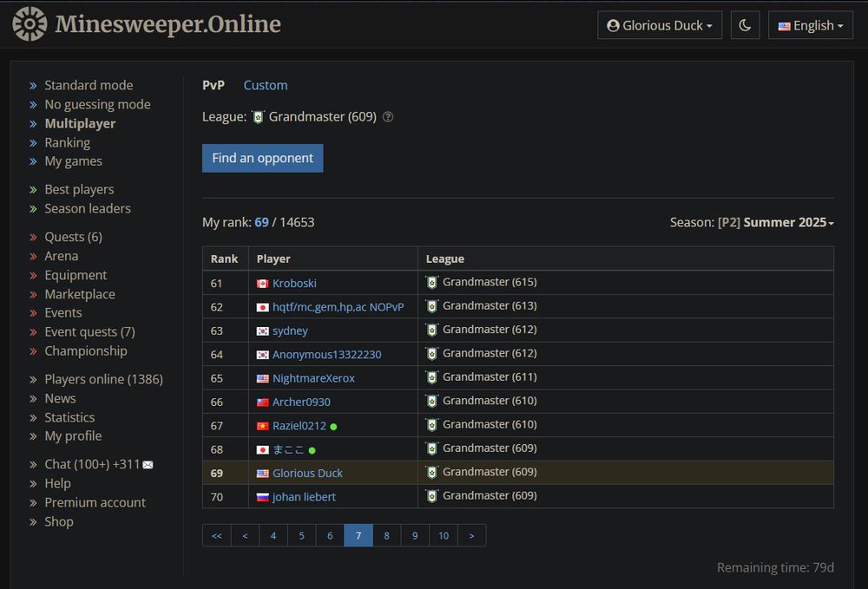Go to page 6 of rankings

[330, 535]
